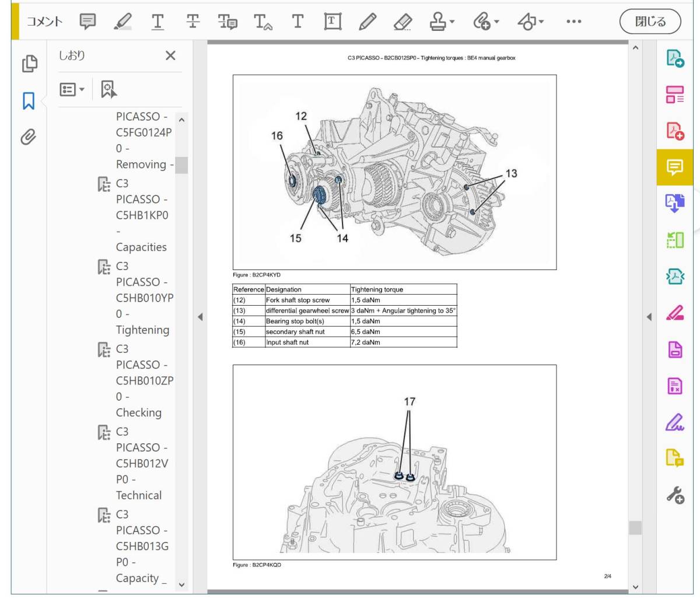Click the 'differential gearwheel screw' cell
Screen dimensions: 700x602
(x=307, y=311)
